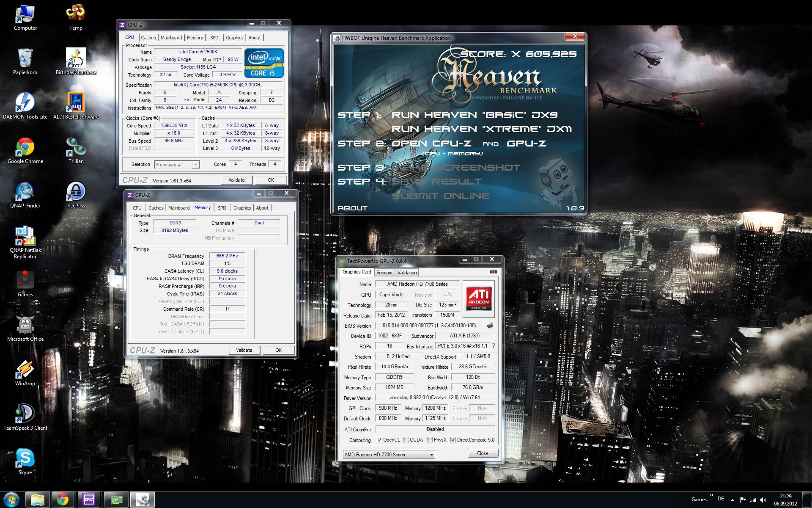Screen dimensions: 812x508
Task: Click the HWBOT Heaven taskbar button
Action: click(143, 500)
